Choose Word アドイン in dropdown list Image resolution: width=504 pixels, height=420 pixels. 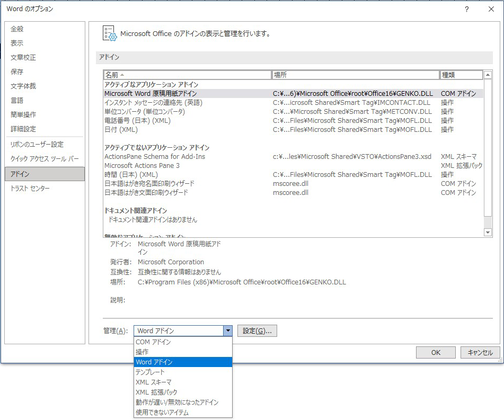click(x=183, y=362)
